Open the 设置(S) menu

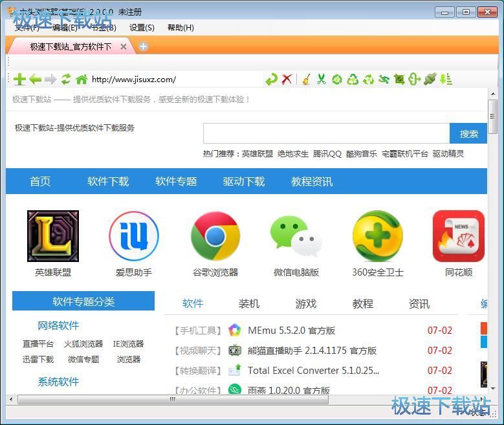click(x=142, y=28)
